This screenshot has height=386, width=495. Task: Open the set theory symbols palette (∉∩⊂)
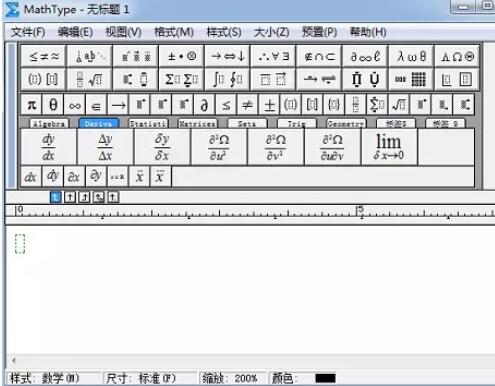tap(319, 56)
